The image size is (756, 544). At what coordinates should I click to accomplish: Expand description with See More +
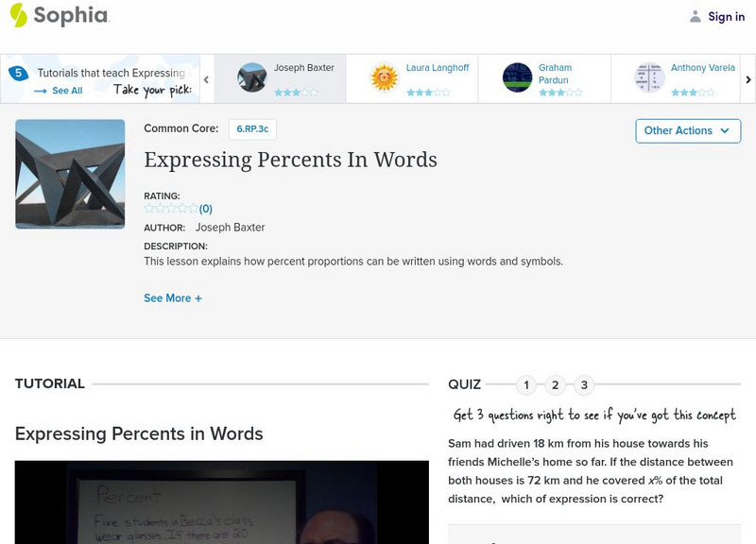173,298
